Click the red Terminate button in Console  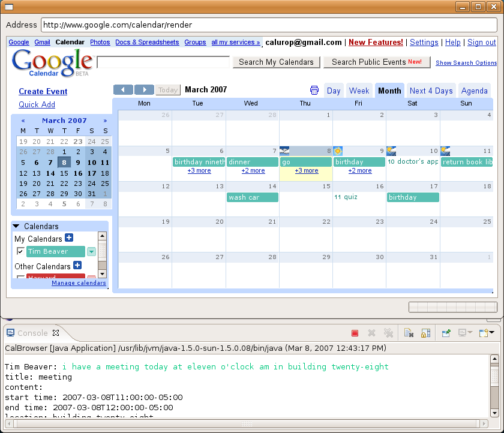(x=355, y=333)
